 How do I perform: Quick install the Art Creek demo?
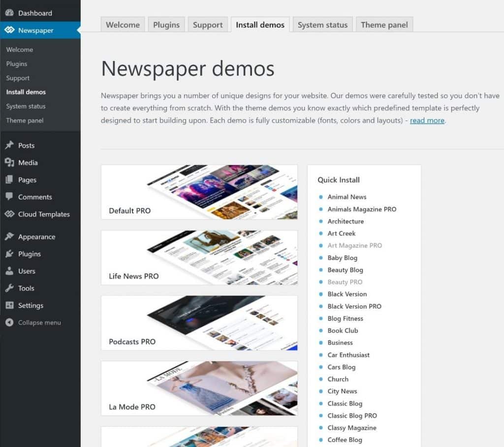342,233
